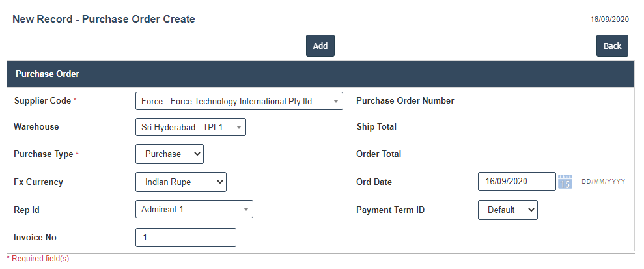Open the Ord Date calendar picker icon

point(565,182)
